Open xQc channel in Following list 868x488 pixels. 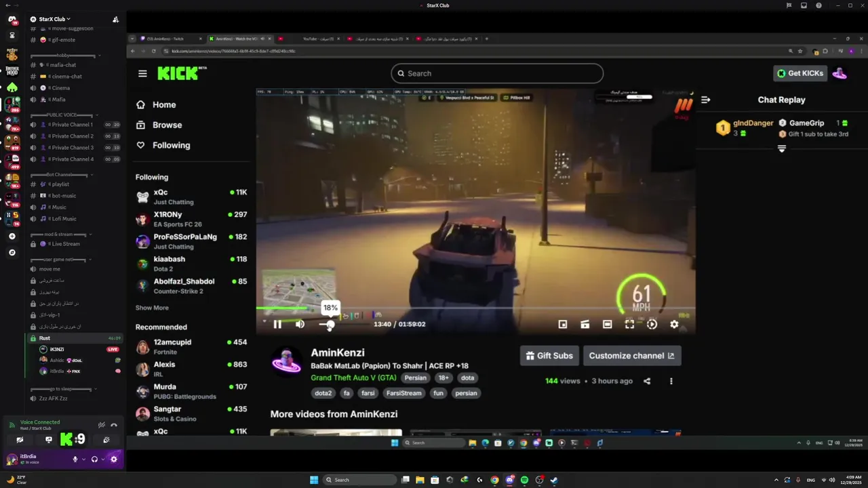[191, 197]
